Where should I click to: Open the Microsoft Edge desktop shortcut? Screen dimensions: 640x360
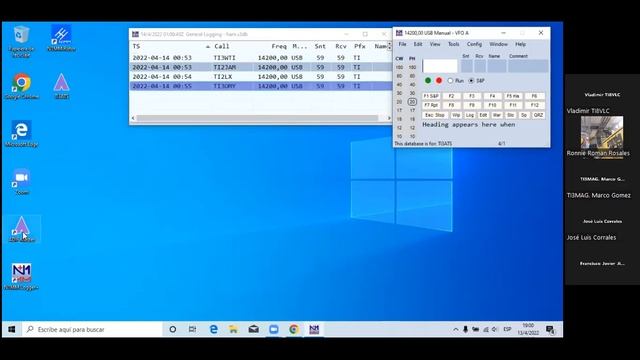click(21, 134)
